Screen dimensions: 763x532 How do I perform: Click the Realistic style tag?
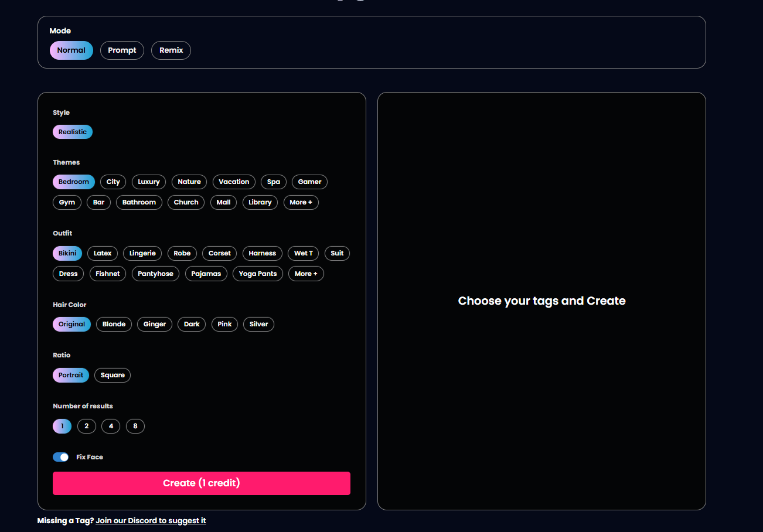coord(73,132)
